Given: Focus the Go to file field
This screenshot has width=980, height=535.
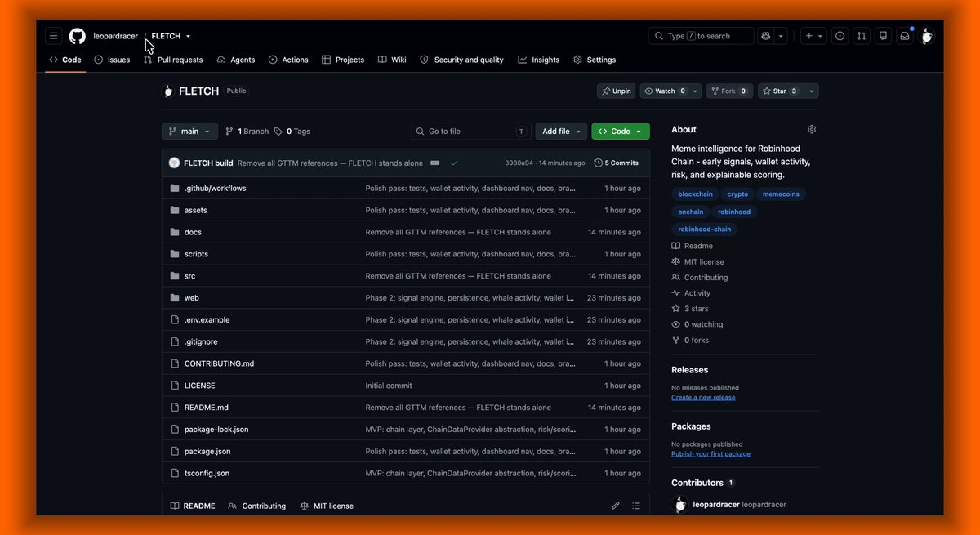Looking at the screenshot, I should 471,131.
